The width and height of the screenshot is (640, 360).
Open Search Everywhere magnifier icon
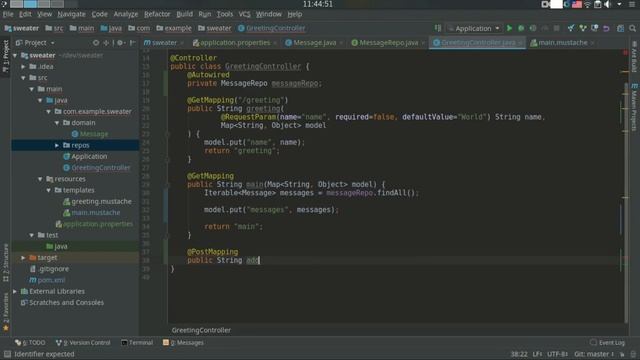(632, 28)
